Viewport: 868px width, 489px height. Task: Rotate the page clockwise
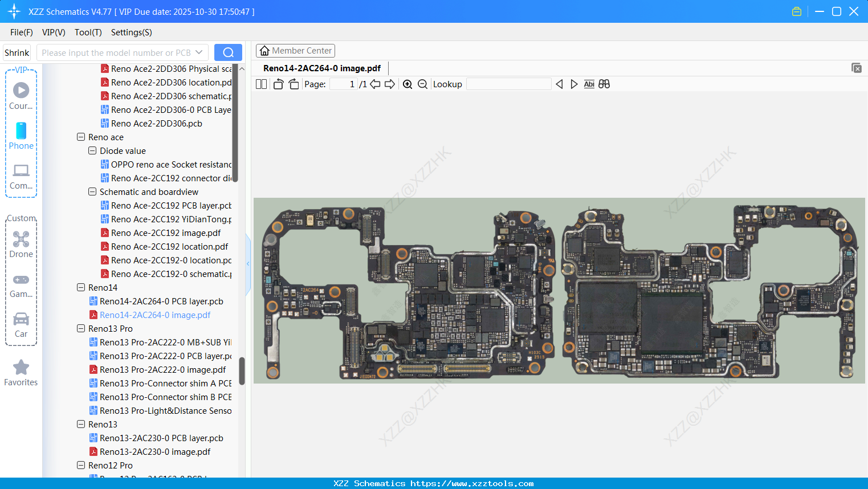coord(294,84)
